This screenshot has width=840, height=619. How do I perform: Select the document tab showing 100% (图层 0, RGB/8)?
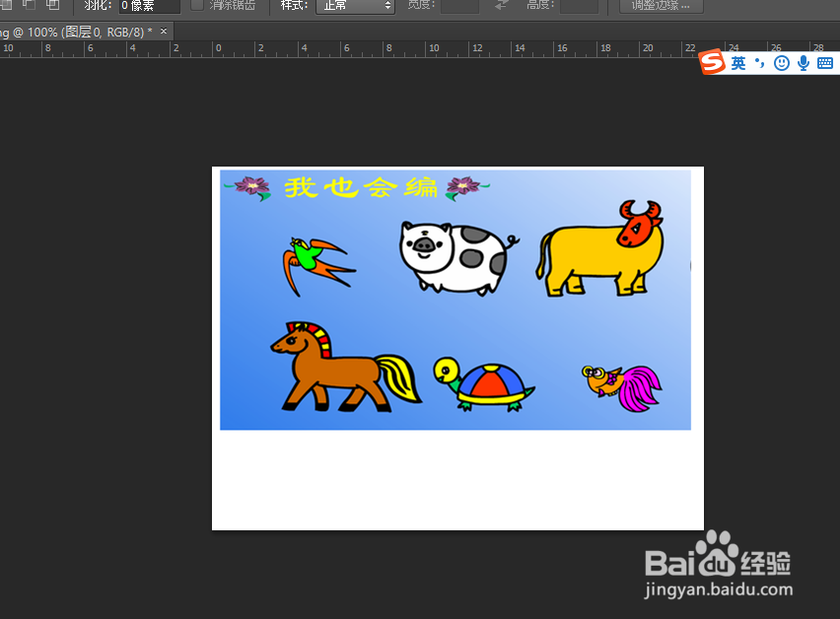coord(77,33)
